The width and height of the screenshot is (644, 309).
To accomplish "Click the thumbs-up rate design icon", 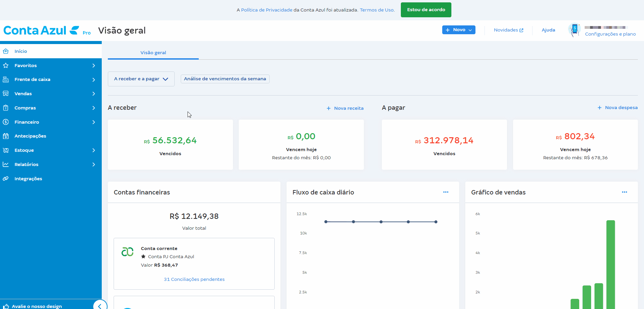I will pyautogui.click(x=6, y=306).
